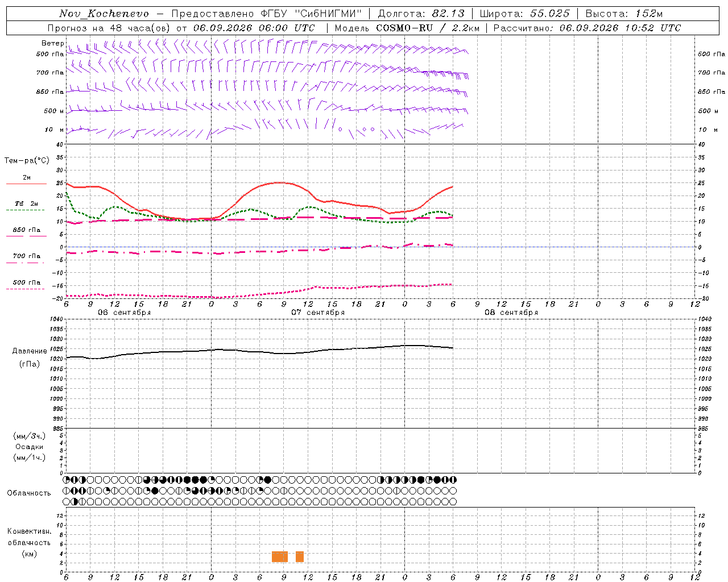Click the Осадки precipitation label
728x582 pixels.
point(30,447)
